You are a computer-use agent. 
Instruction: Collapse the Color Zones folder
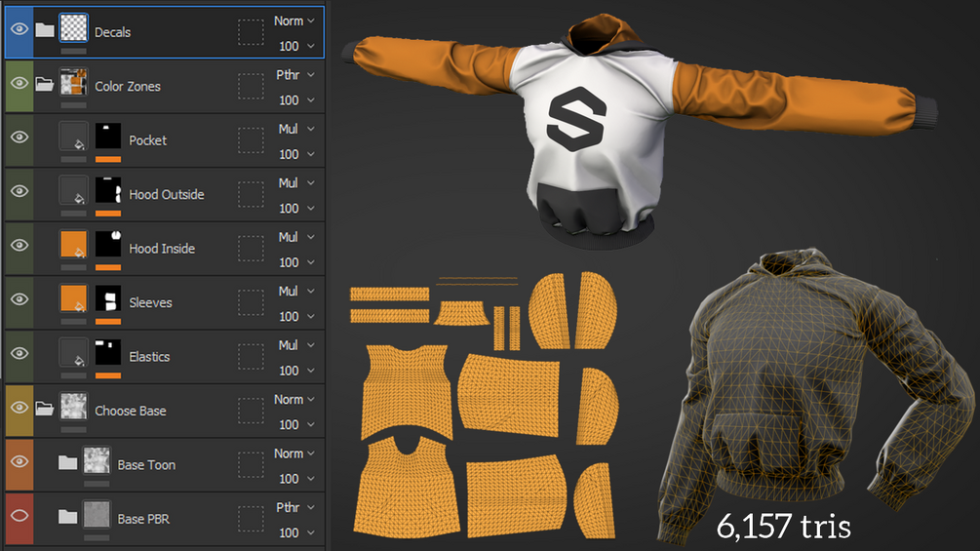point(45,84)
